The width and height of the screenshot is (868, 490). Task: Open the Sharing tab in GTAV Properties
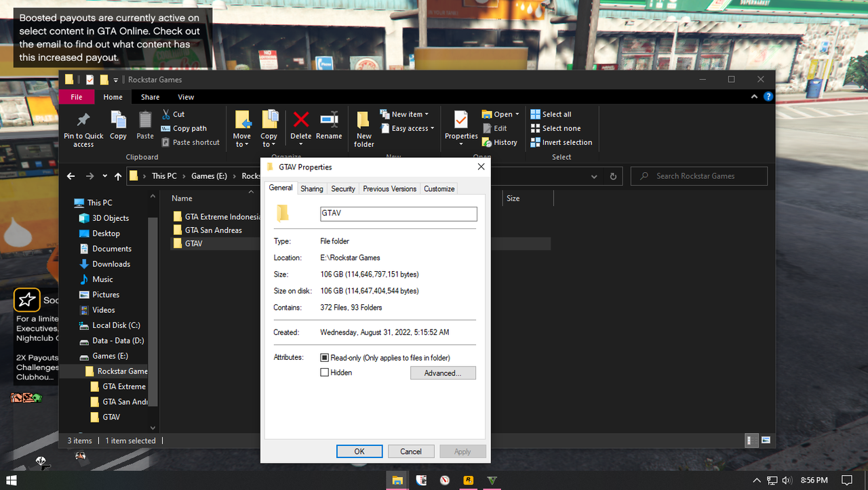312,189
